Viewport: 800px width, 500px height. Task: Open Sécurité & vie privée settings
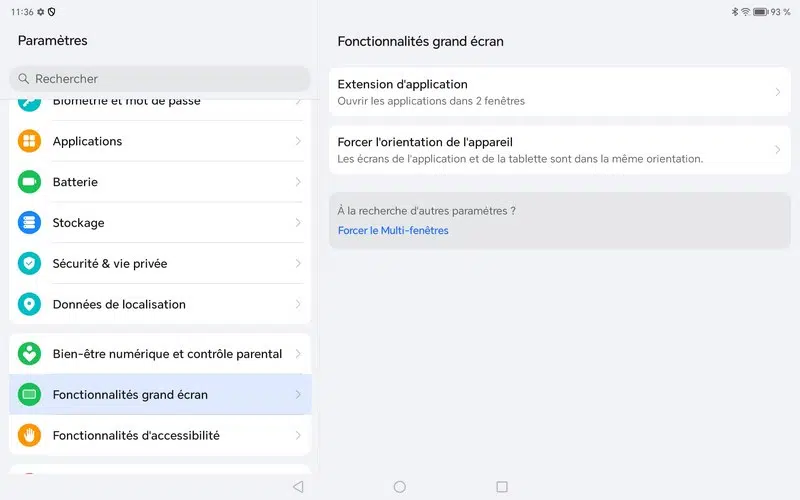point(110,264)
